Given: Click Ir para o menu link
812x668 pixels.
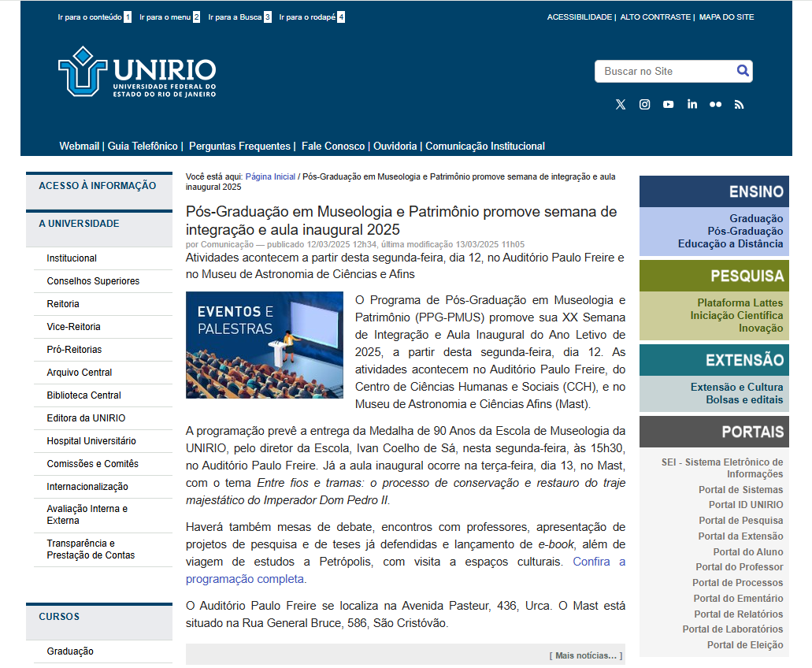Looking at the screenshot, I should tap(169, 17).
